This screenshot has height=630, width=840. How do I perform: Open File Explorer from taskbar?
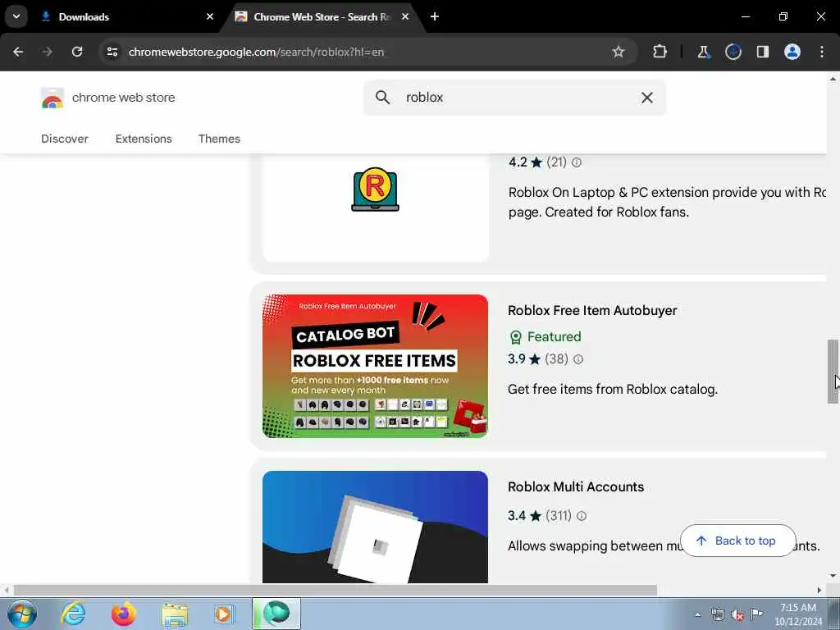pos(175,614)
